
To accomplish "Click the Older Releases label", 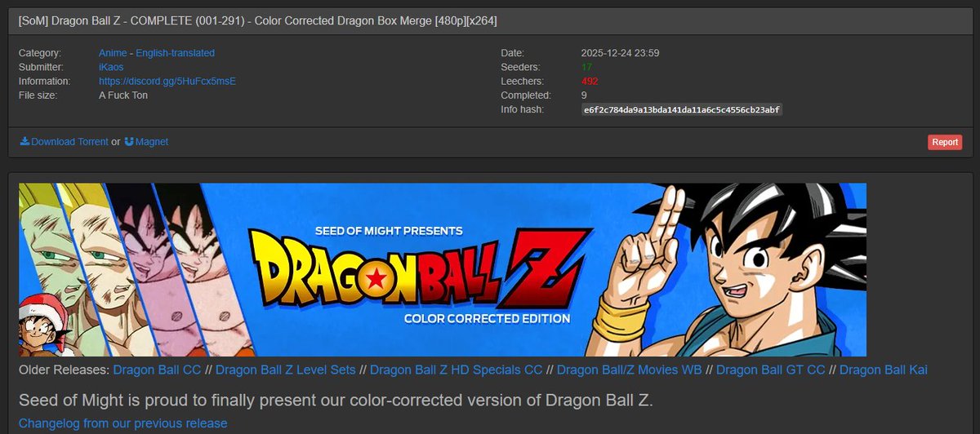I will [x=64, y=370].
